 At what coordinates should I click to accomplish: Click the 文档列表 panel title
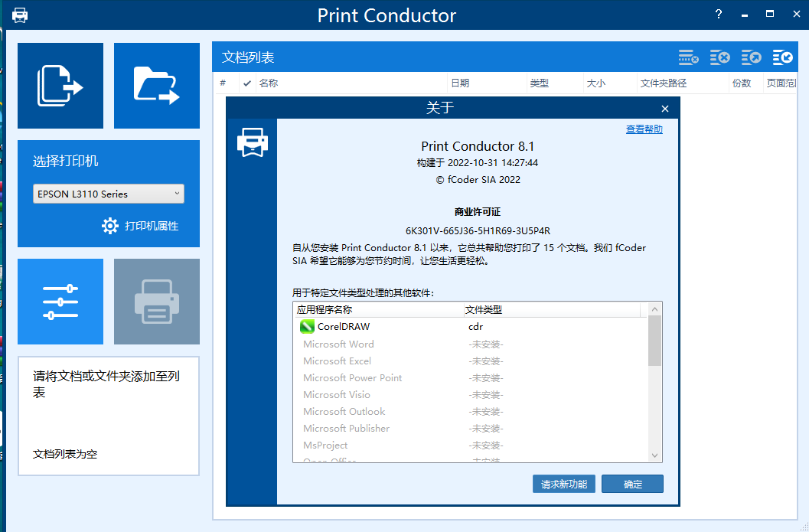[248, 57]
